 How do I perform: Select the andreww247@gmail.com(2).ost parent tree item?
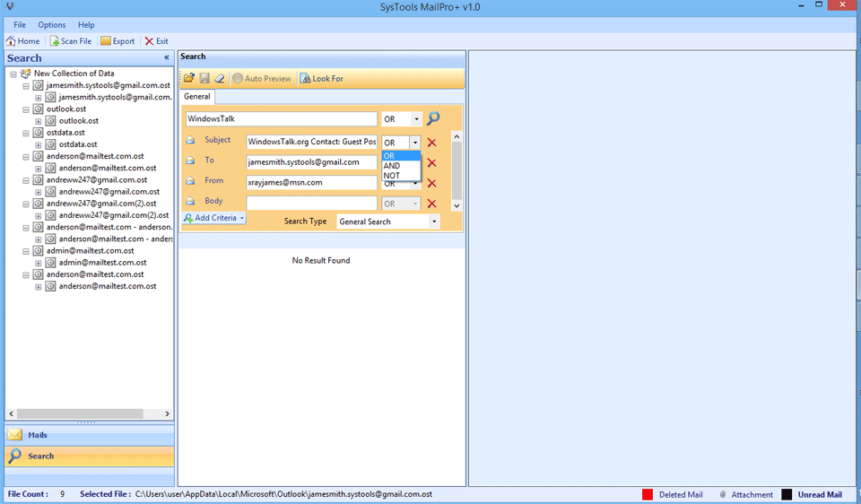tap(101, 204)
